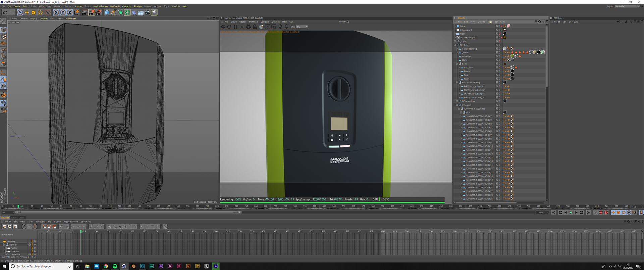This screenshot has height=270, width=644.
Task: Select the Rotate tool
Action: coord(41,12)
